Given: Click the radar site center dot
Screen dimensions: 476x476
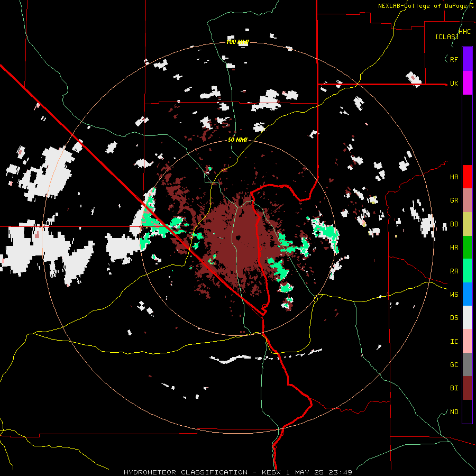Looking at the screenshot, I should coord(239,237).
